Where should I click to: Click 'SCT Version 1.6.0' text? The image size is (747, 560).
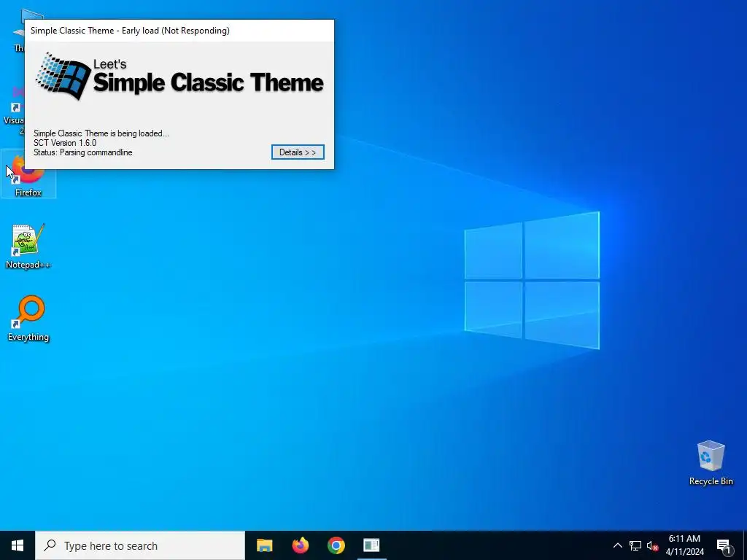[65, 143]
